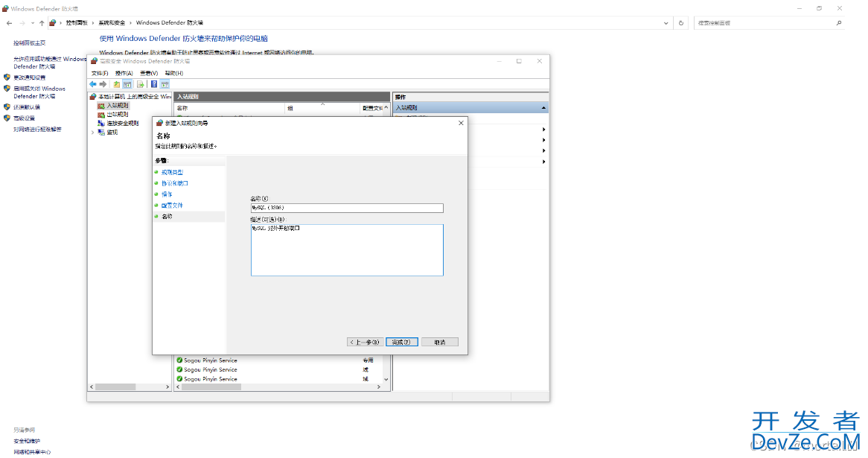Open 允许应用或功能通过 Windows Defender 防火墙 link
The height and width of the screenshot is (458, 868).
tap(50, 63)
